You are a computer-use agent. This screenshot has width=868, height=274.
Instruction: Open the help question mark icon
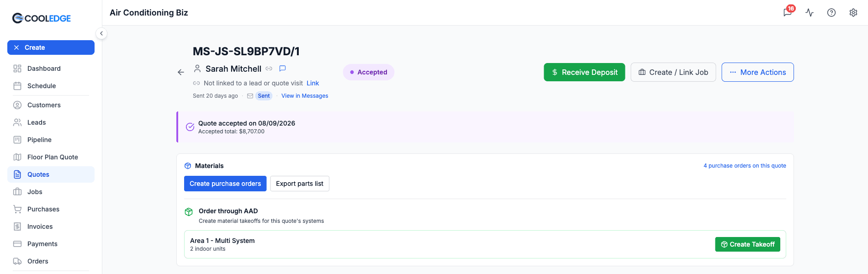pos(831,13)
